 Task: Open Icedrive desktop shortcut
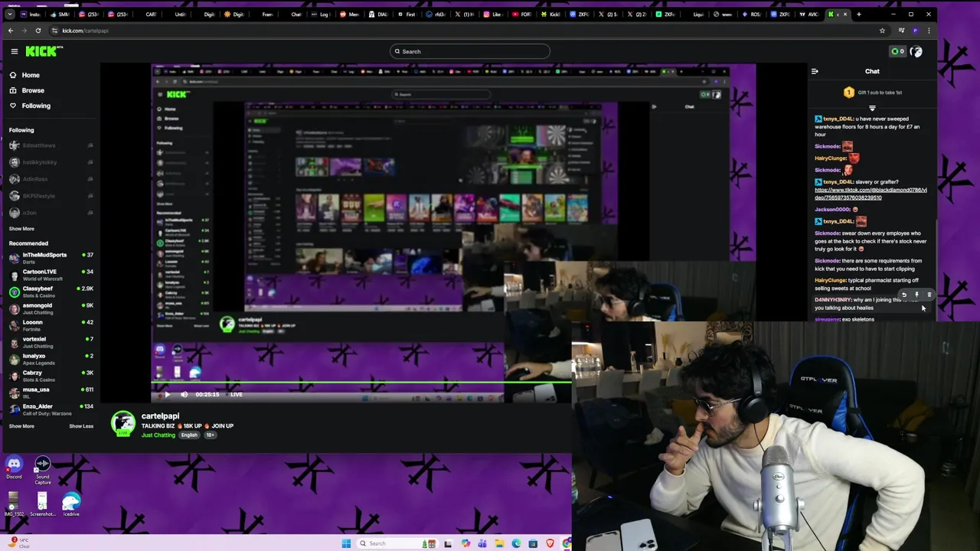click(71, 504)
